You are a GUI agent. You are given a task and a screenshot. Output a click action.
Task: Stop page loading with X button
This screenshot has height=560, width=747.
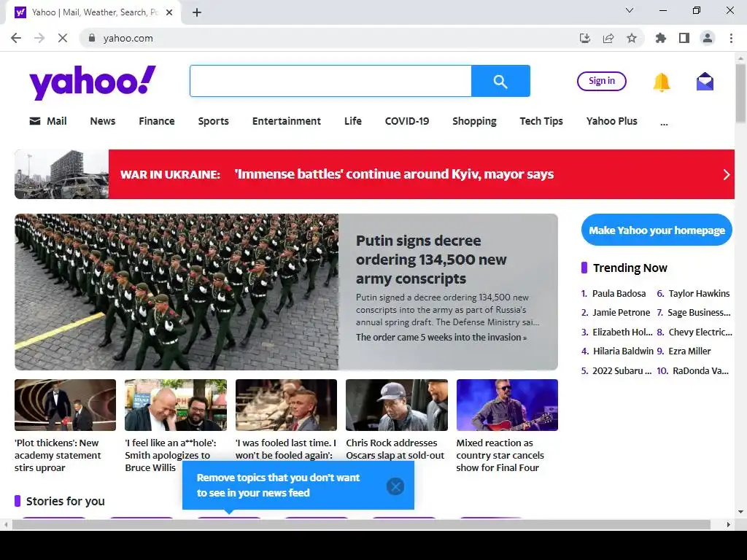click(x=63, y=38)
